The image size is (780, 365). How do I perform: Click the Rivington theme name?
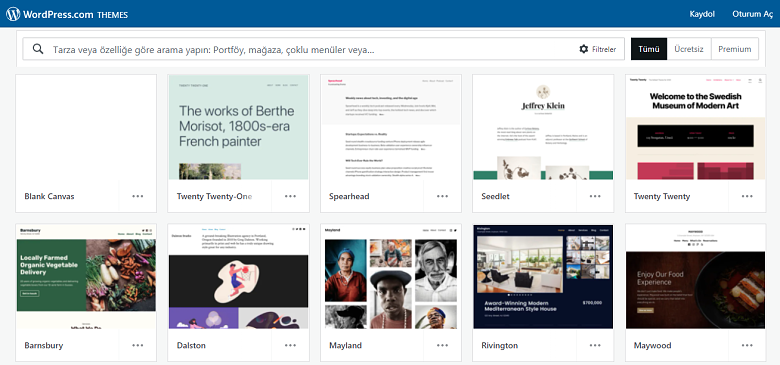(x=499, y=345)
